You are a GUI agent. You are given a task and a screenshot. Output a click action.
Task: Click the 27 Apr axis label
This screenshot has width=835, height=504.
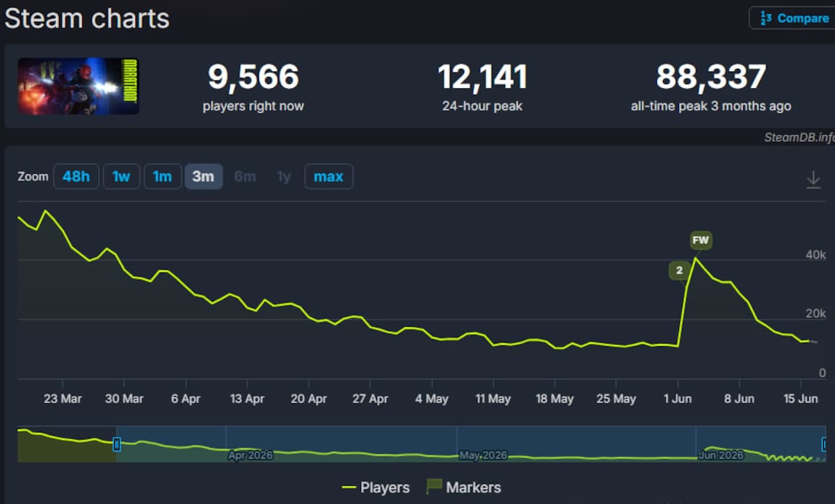click(x=370, y=399)
